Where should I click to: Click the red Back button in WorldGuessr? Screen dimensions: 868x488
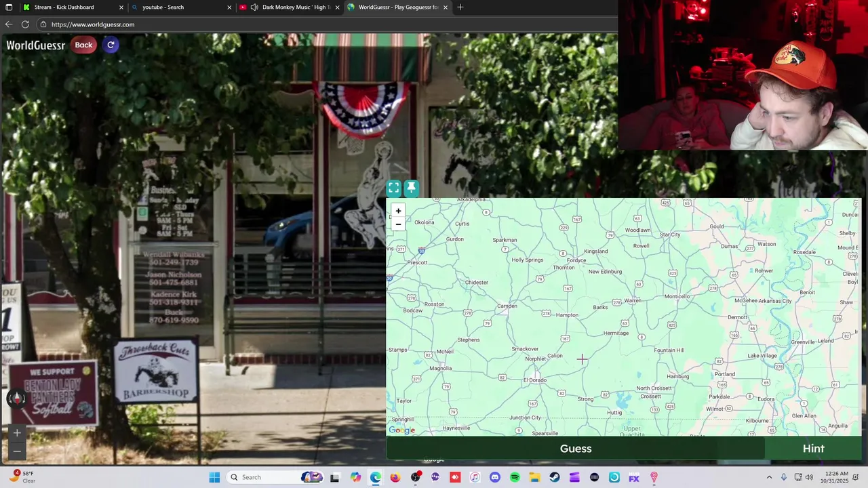click(83, 45)
